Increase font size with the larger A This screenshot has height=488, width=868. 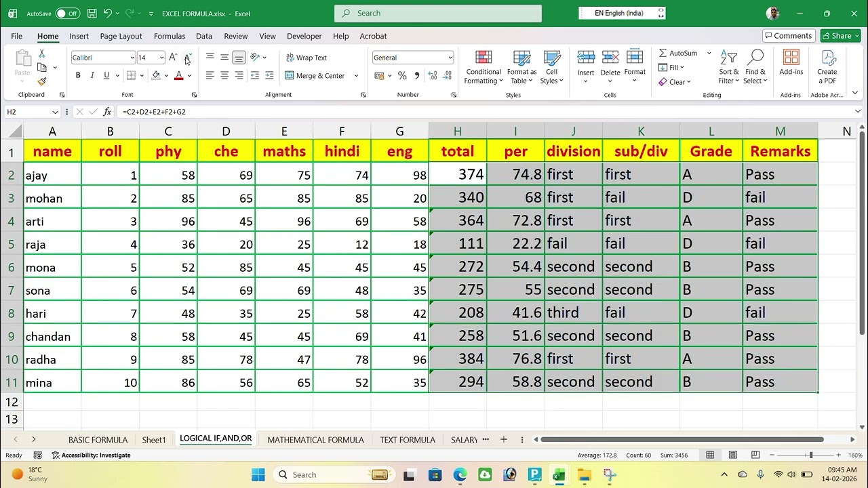[x=174, y=58]
